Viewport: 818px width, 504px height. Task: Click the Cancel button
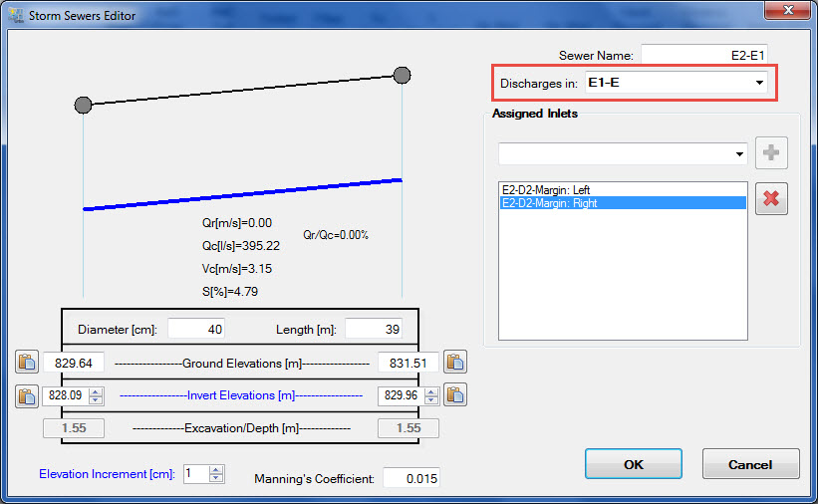(x=750, y=464)
